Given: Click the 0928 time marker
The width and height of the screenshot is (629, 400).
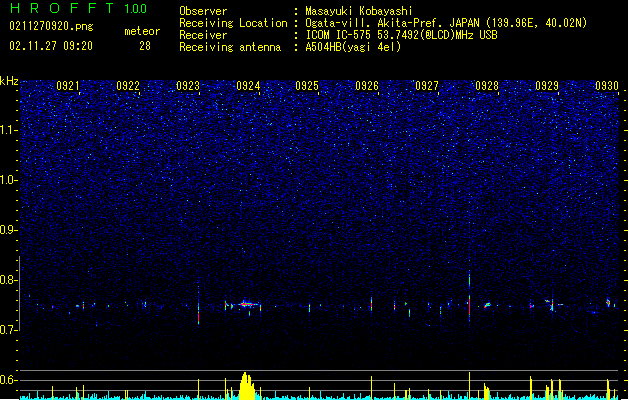Looking at the screenshot, I should 487,86.
